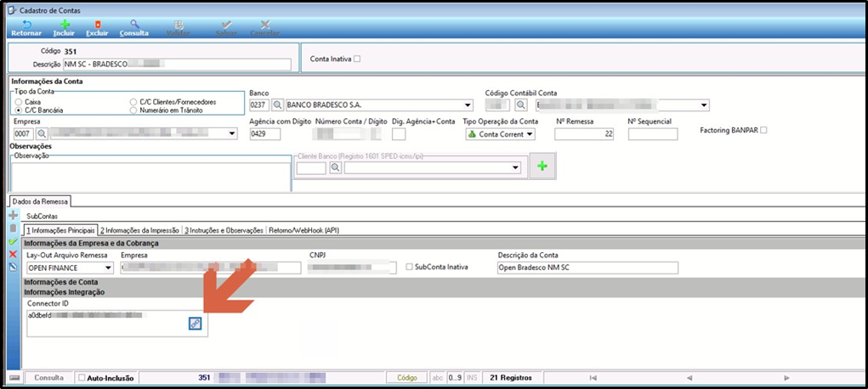Select the 1 Informações Principais tab
The width and height of the screenshot is (868, 389).
coord(60,230)
